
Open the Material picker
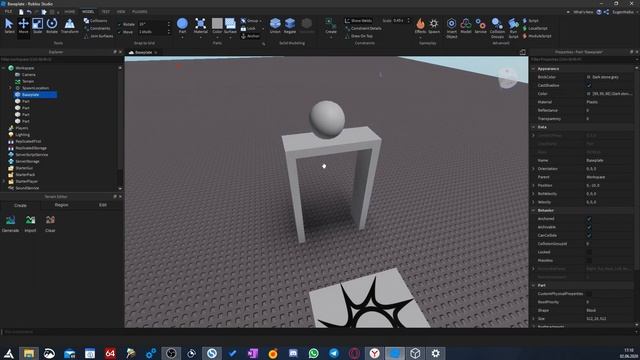200,25
